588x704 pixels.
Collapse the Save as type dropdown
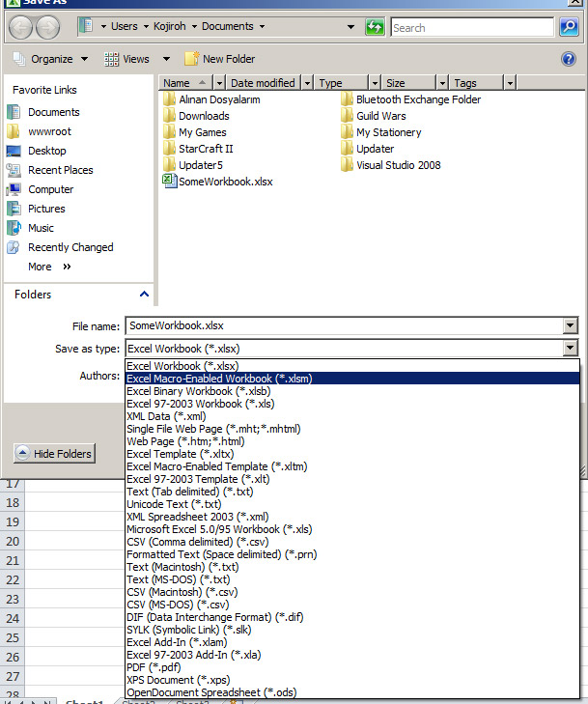pos(570,348)
